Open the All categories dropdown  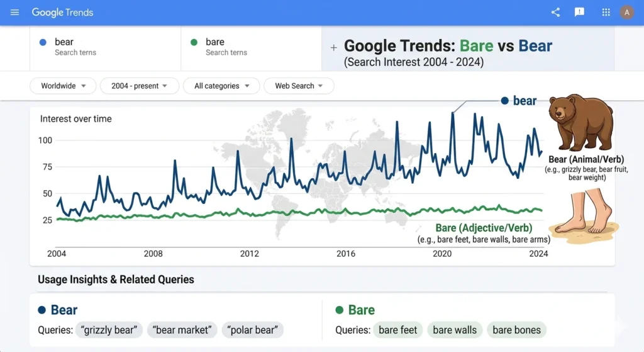pos(221,86)
